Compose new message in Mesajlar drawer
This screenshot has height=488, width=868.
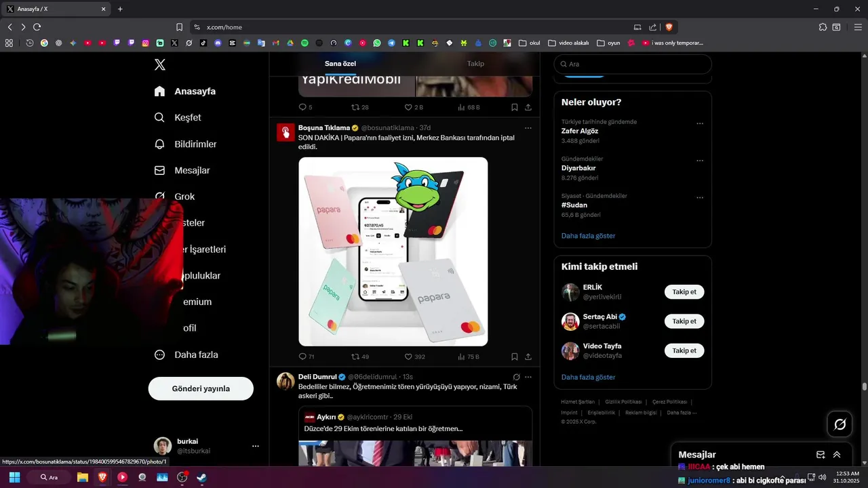coord(821,455)
